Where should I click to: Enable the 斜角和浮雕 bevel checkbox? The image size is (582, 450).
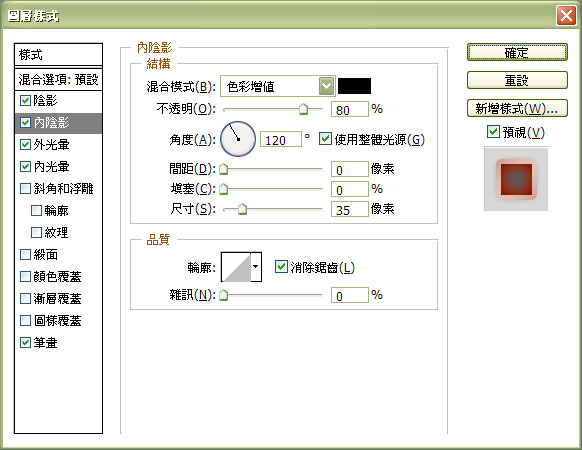coord(25,189)
